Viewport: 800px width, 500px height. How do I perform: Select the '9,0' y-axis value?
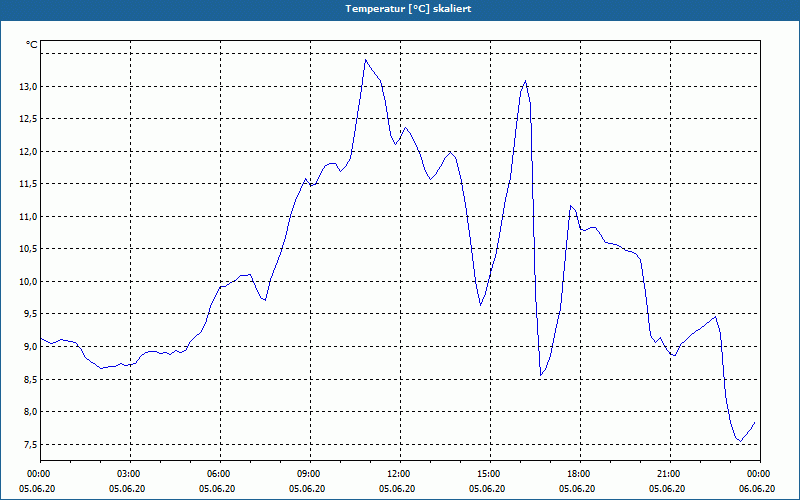30,347
